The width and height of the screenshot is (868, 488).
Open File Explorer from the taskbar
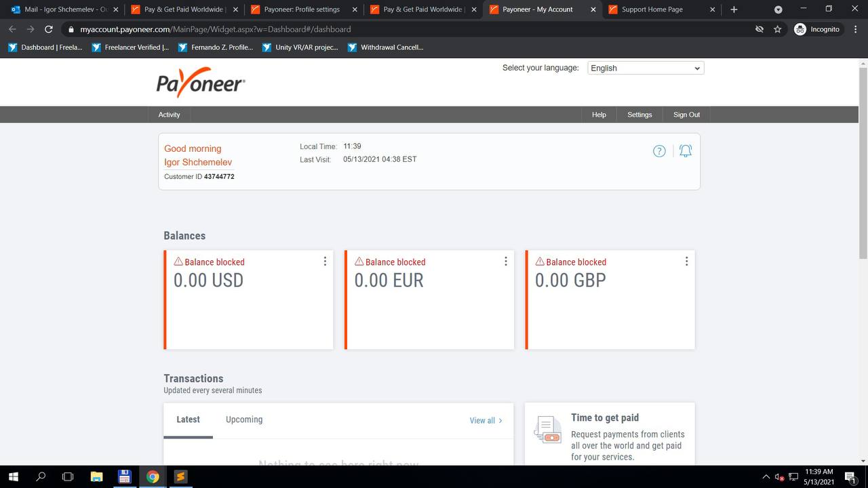tap(96, 476)
